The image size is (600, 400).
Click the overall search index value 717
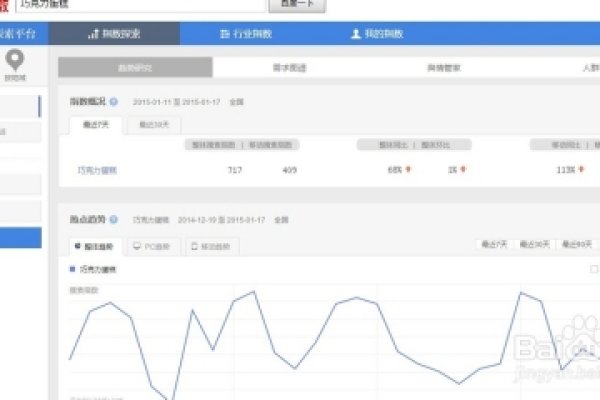point(235,170)
